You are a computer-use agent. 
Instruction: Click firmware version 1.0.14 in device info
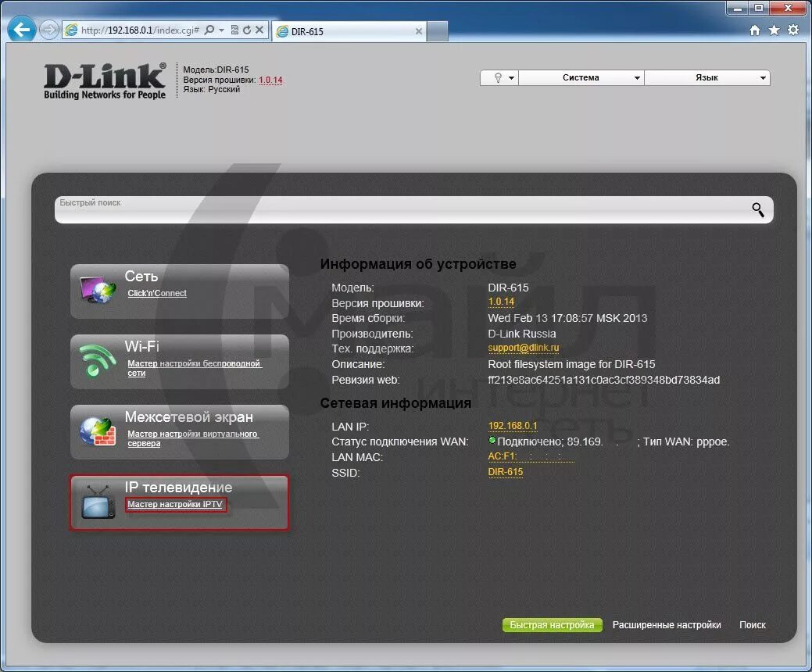pyautogui.click(x=501, y=302)
